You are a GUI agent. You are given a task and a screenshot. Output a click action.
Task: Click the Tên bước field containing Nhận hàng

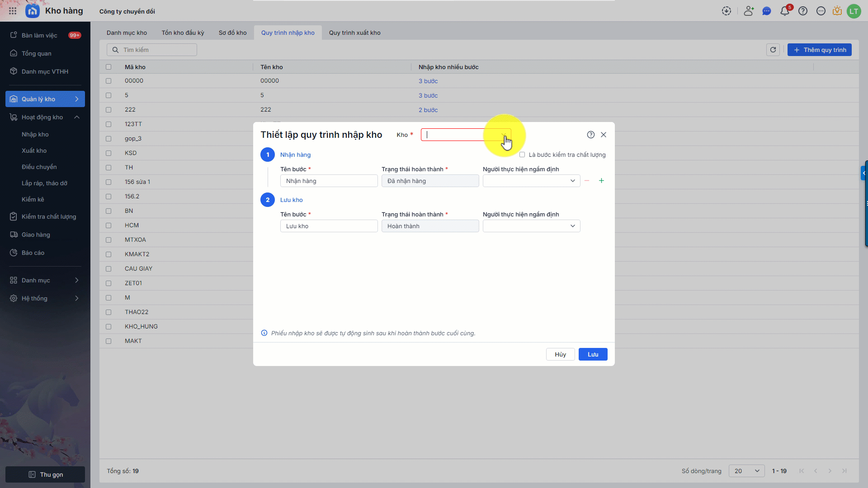point(329,181)
